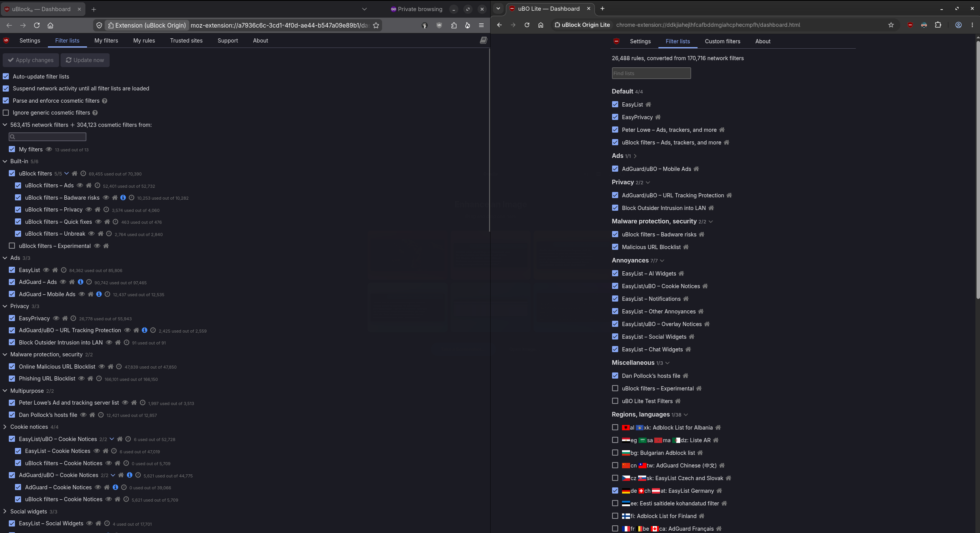Click help icon beside Ignore generic cosmetic filters
Image resolution: width=980 pixels, height=533 pixels.
(95, 113)
